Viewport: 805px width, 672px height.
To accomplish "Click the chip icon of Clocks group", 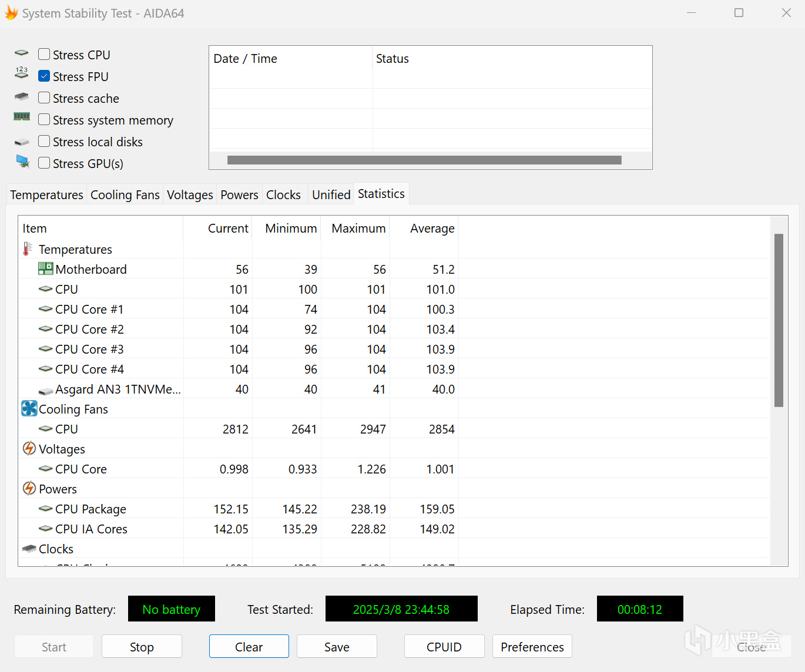I will tap(29, 549).
